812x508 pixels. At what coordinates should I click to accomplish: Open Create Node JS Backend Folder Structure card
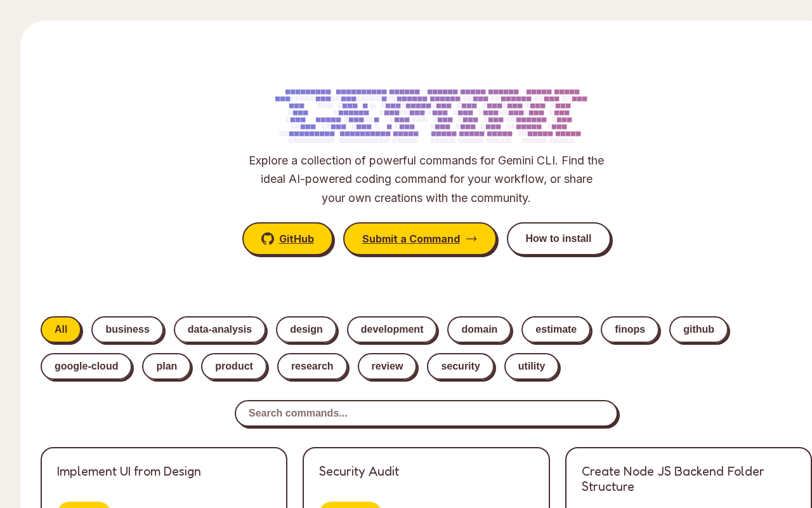click(688, 478)
